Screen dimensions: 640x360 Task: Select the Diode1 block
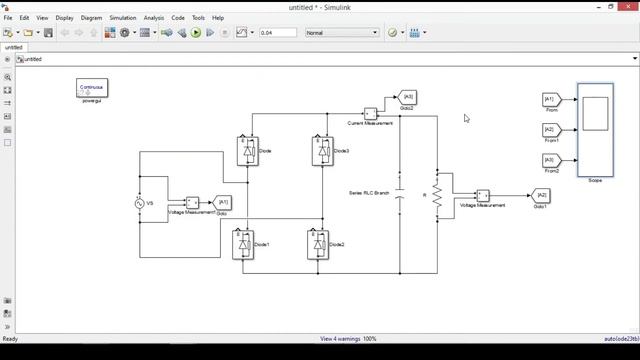tap(243, 244)
